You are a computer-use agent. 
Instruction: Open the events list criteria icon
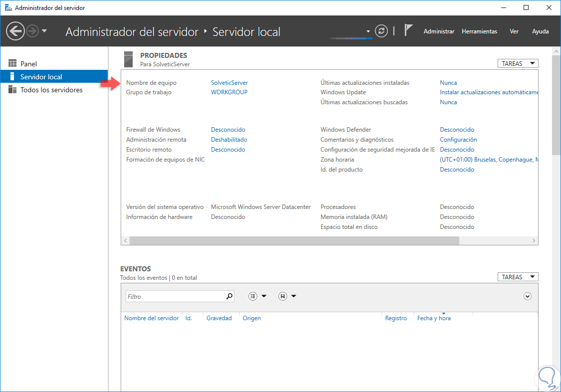pyautogui.click(x=253, y=296)
